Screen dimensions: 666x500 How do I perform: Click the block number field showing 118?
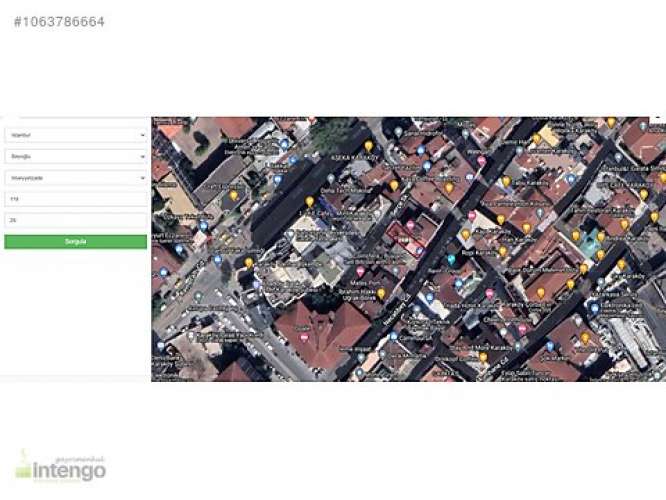click(x=75, y=199)
